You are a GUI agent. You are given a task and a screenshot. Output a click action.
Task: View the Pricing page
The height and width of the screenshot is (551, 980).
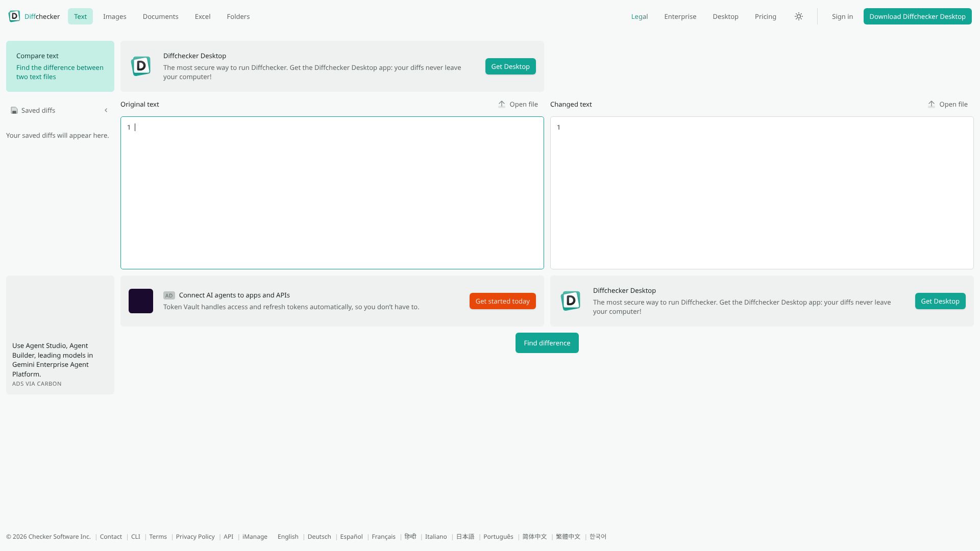click(x=766, y=16)
